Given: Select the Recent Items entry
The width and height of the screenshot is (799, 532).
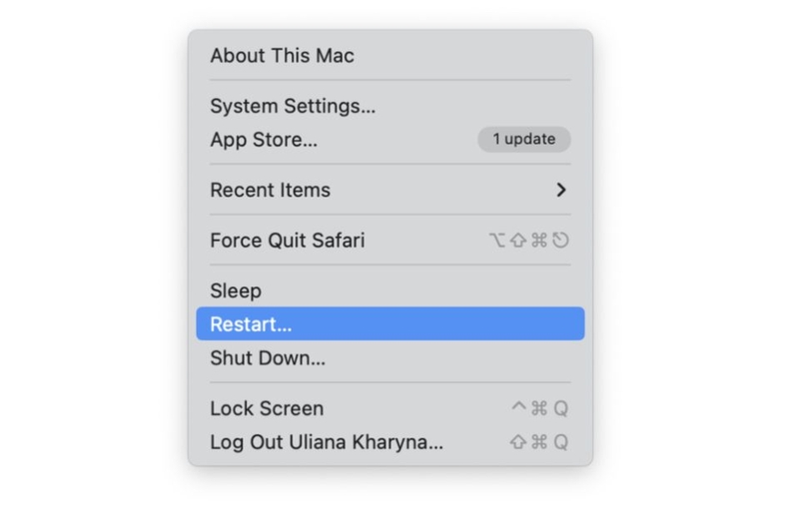Looking at the screenshot, I should [270, 190].
